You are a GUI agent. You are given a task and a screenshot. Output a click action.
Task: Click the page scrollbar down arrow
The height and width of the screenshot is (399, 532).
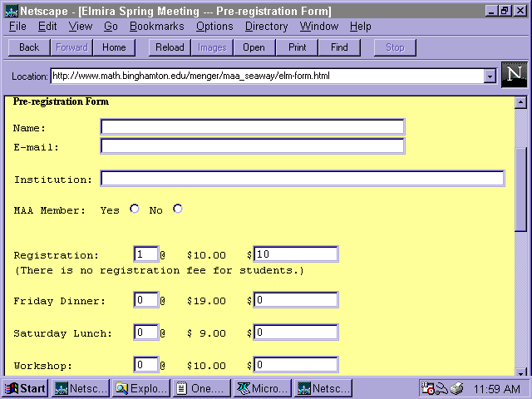[x=520, y=372]
